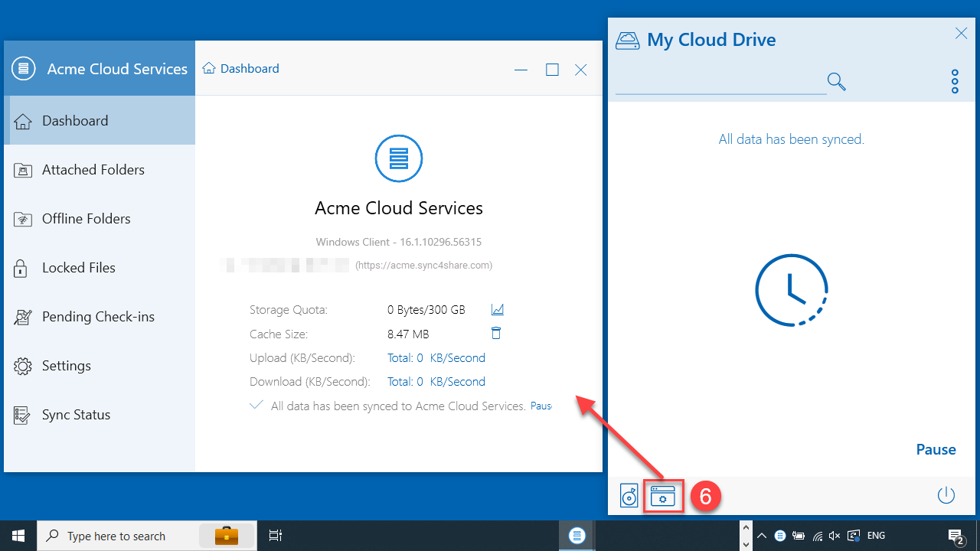Click the Windows Start button
Viewport: 980px width, 551px height.
click(x=18, y=536)
